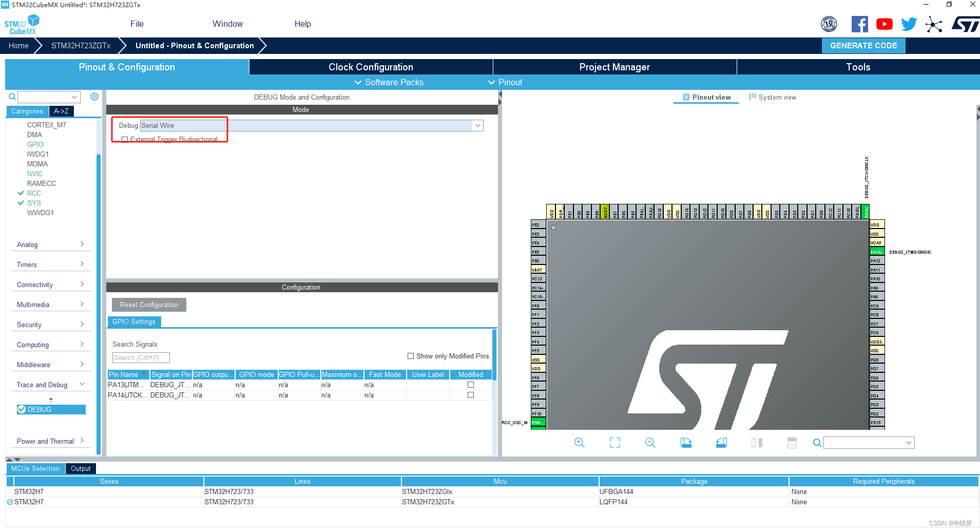
Task: Click the Search Signals input field
Action: pos(141,357)
